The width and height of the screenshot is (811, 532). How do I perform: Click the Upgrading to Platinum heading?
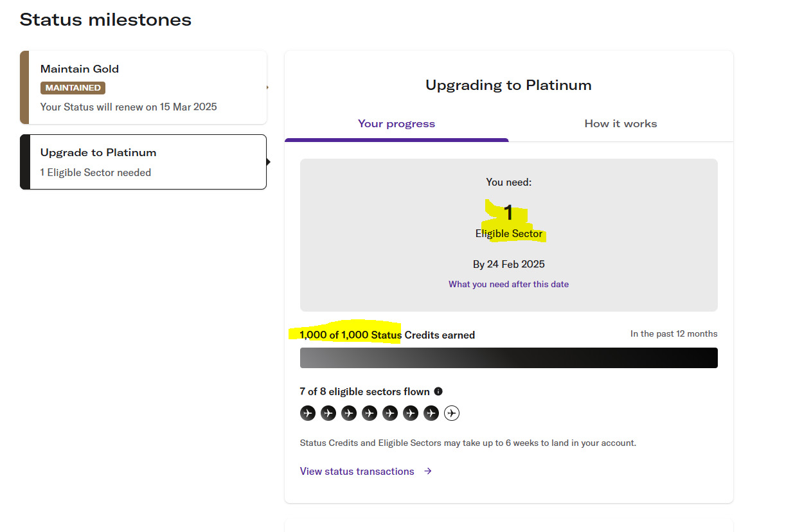[x=508, y=85]
